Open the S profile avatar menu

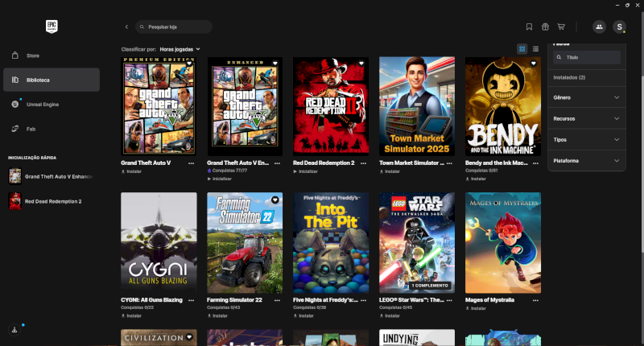pyautogui.click(x=619, y=27)
